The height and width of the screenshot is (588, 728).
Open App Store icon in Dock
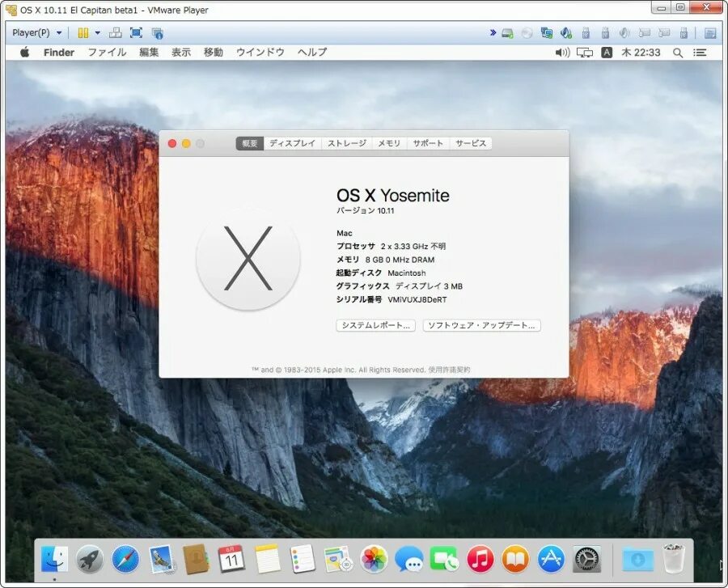click(x=551, y=559)
